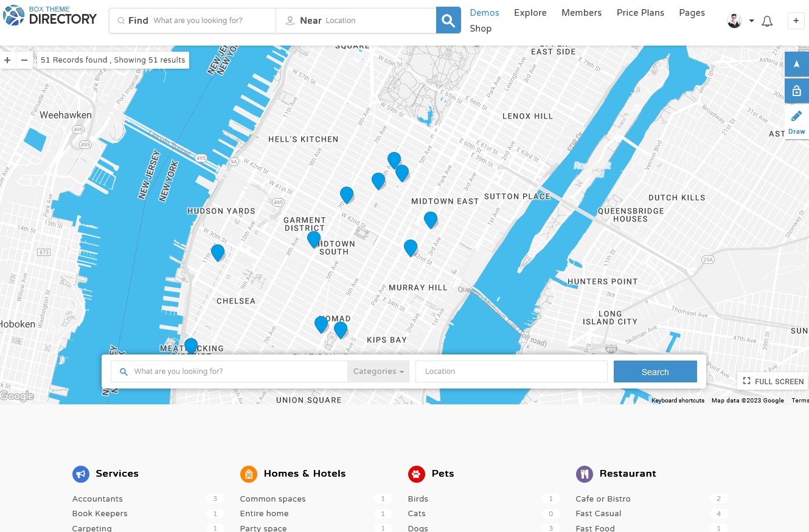The height and width of the screenshot is (532, 809).
Task: Click the Accountants count badge 3
Action: [215, 499]
